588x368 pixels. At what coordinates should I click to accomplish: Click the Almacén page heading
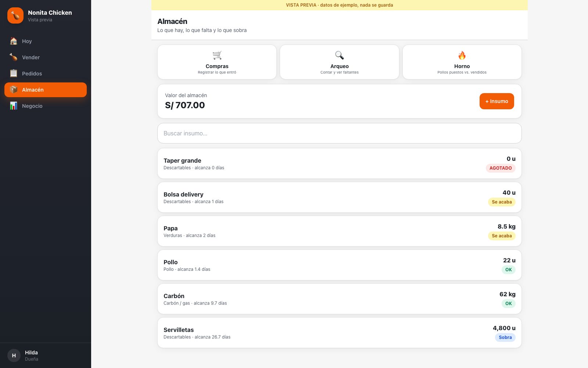point(172,21)
